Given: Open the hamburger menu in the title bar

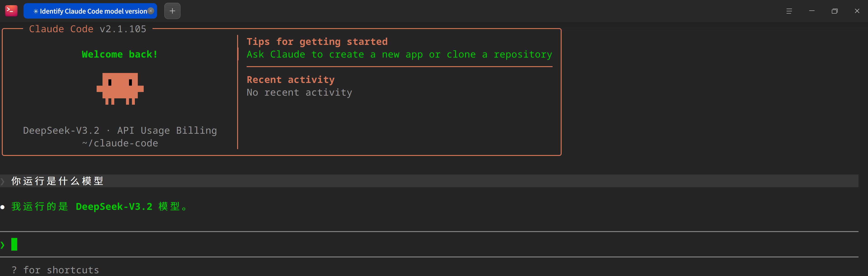Looking at the screenshot, I should pyautogui.click(x=789, y=11).
